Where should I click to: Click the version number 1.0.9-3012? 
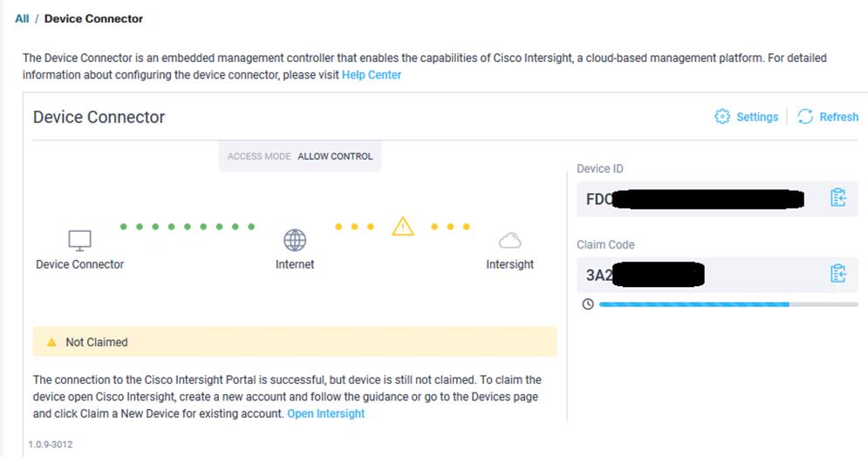click(51, 444)
